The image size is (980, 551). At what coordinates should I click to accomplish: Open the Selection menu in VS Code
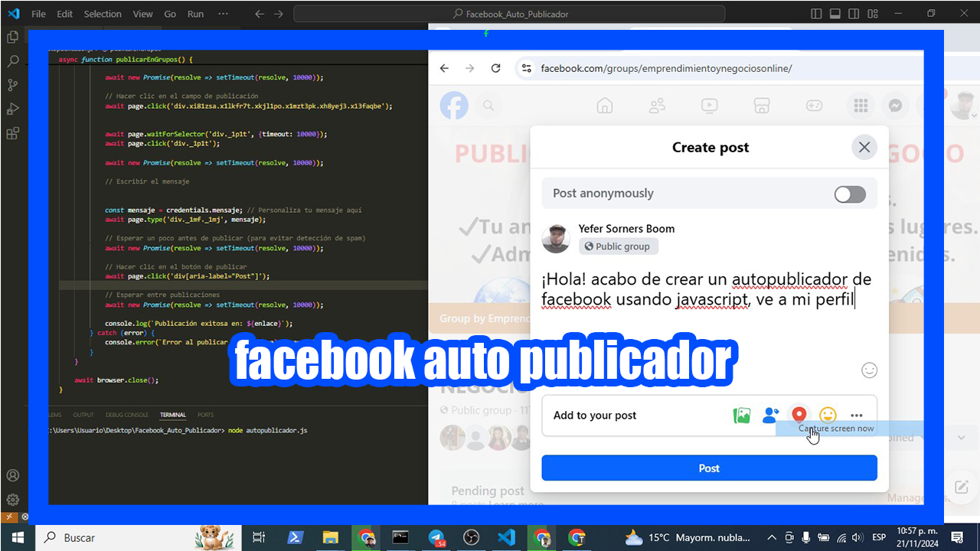(x=103, y=14)
